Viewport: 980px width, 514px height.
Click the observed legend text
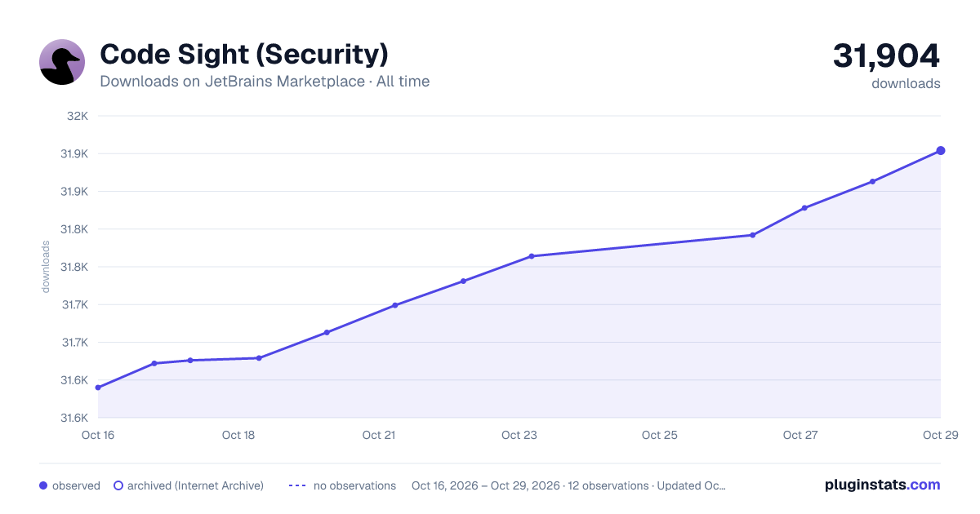coord(76,485)
